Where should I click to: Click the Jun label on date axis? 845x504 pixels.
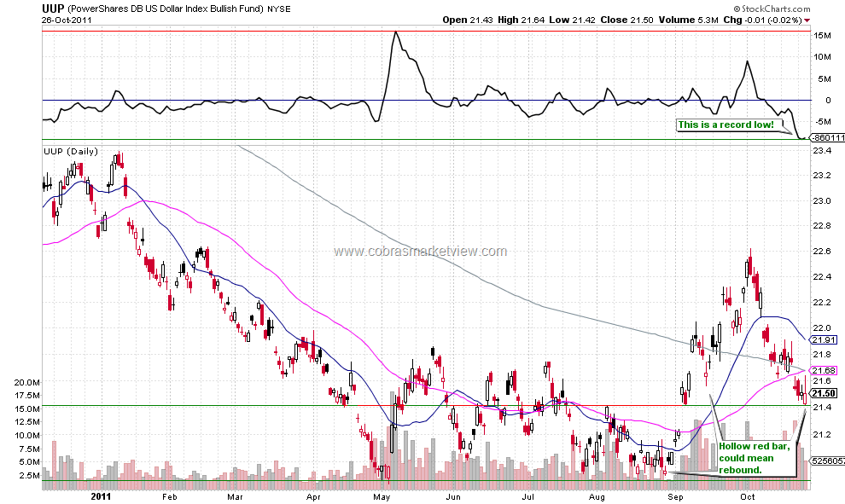click(x=453, y=496)
